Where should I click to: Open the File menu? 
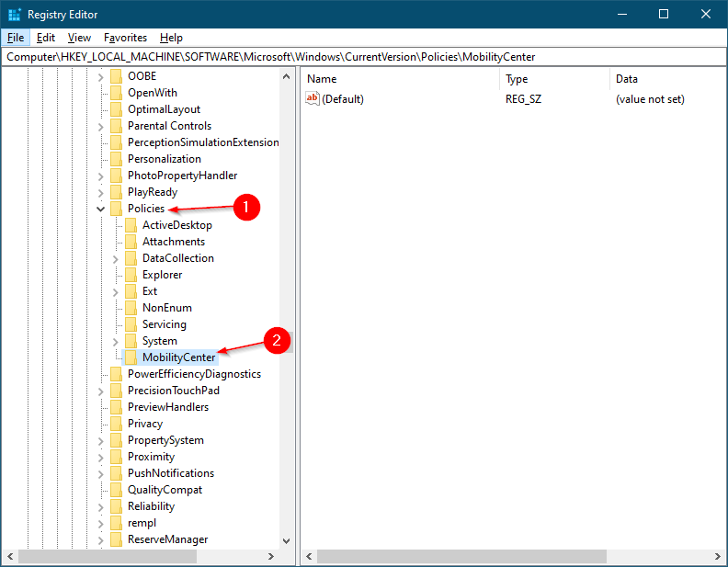tap(16, 38)
